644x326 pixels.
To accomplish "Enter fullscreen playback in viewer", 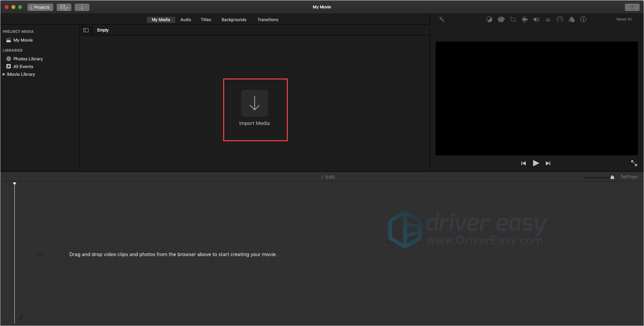I will click(634, 163).
